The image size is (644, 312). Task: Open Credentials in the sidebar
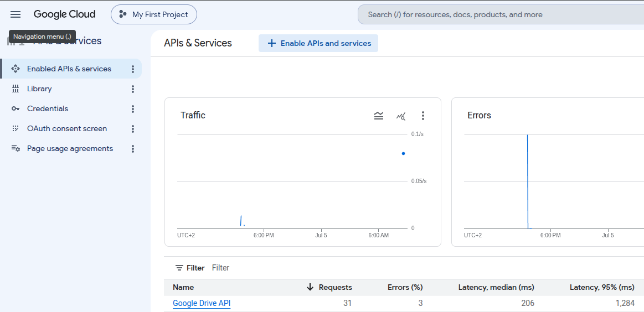[48, 109]
